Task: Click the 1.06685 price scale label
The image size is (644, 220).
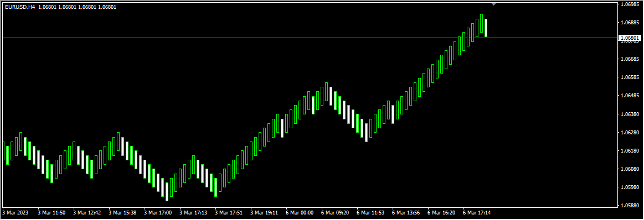Action: [x=631, y=59]
